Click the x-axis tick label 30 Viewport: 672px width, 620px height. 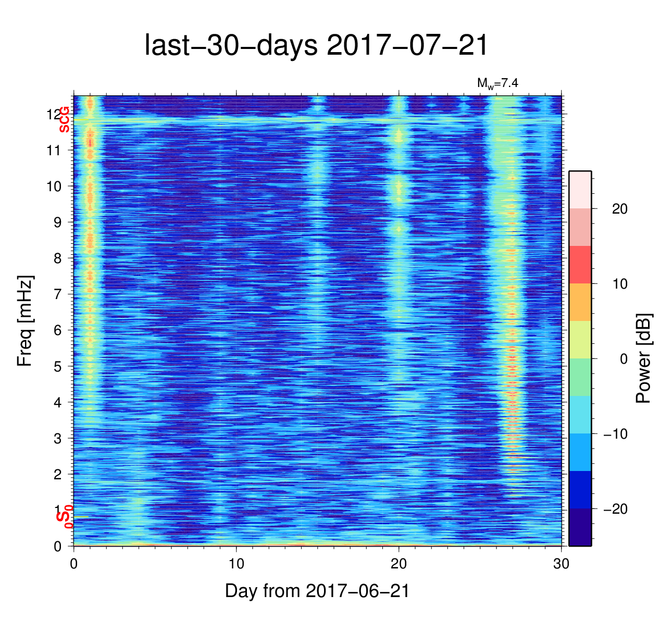(561, 564)
